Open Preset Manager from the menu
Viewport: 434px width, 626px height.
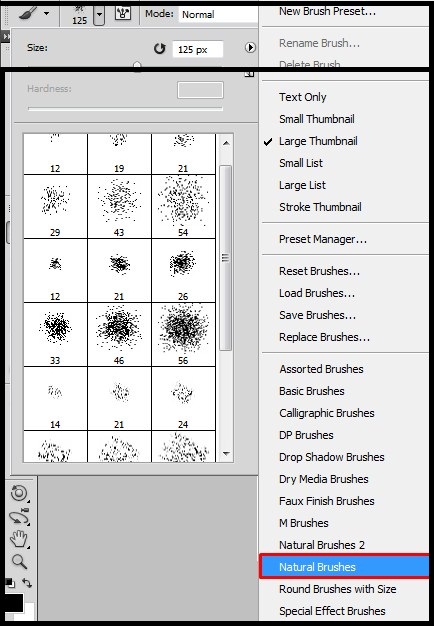tap(323, 239)
